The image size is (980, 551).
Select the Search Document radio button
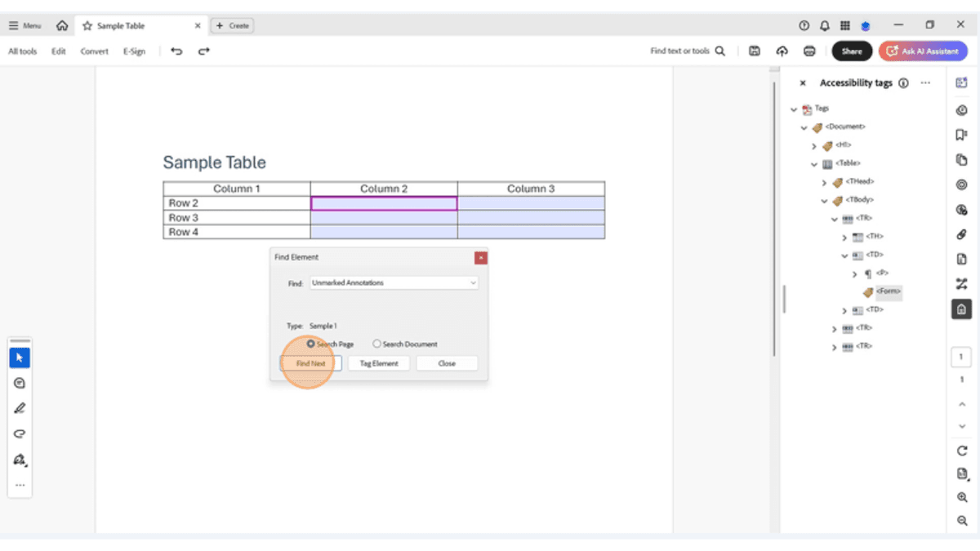coord(376,344)
